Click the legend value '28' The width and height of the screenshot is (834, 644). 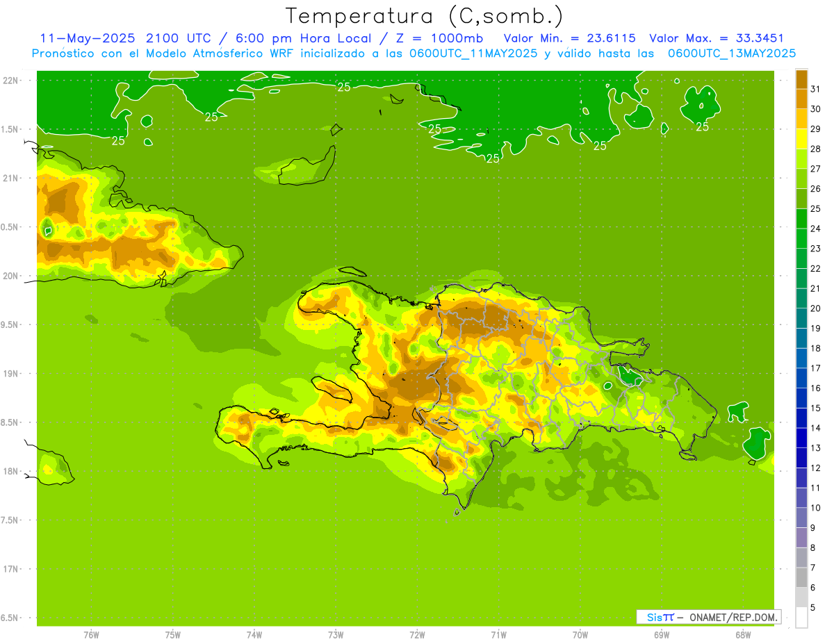click(x=816, y=149)
